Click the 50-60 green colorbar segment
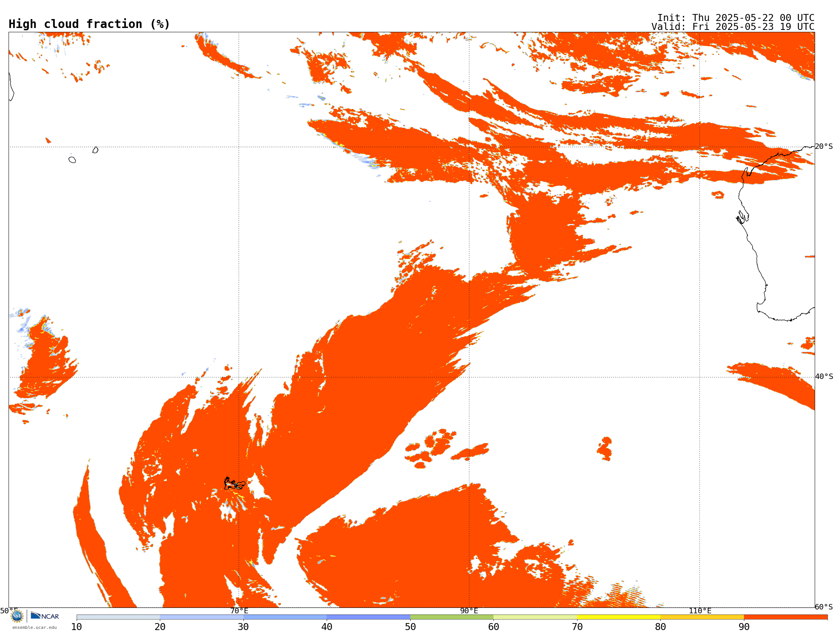This screenshot has width=840, height=632. coord(452,617)
